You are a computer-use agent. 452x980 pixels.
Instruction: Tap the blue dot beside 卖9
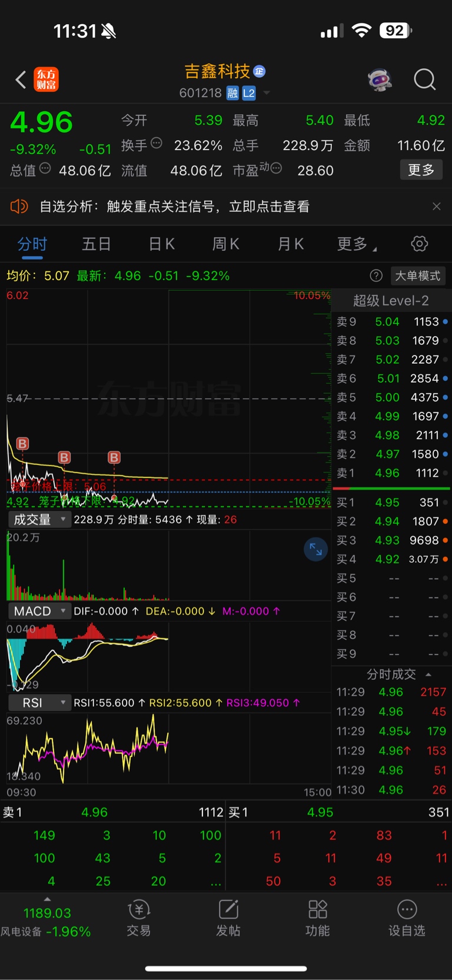click(446, 322)
